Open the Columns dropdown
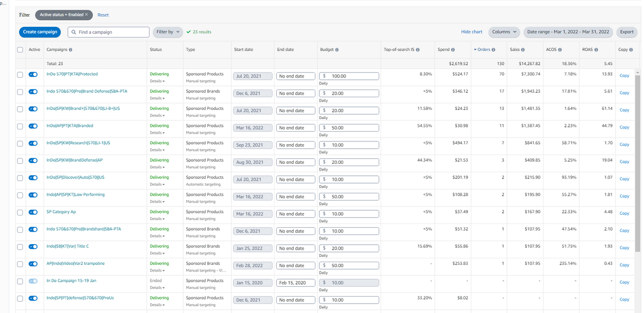Image resolution: width=644 pixels, height=313 pixels. pos(504,32)
